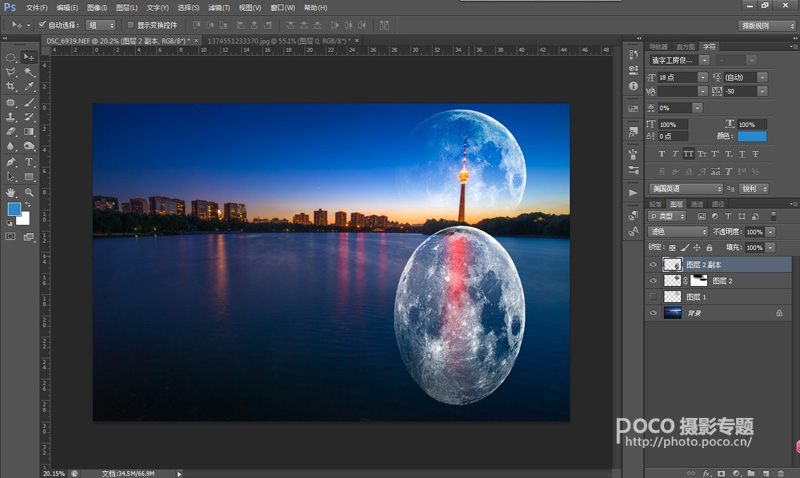This screenshot has width=800, height=478.
Task: Select the Healing Brush tool
Action: click(11, 102)
